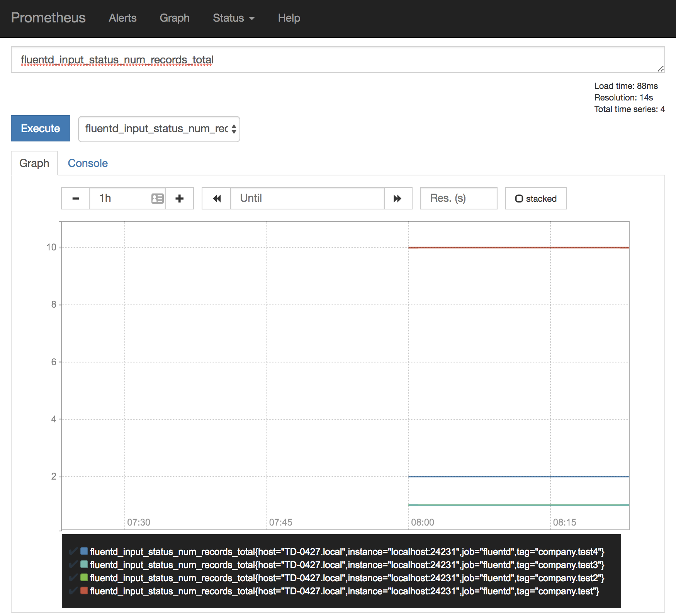676x616 pixels.
Task: Expand the Status menu in the navbar
Action: click(234, 18)
